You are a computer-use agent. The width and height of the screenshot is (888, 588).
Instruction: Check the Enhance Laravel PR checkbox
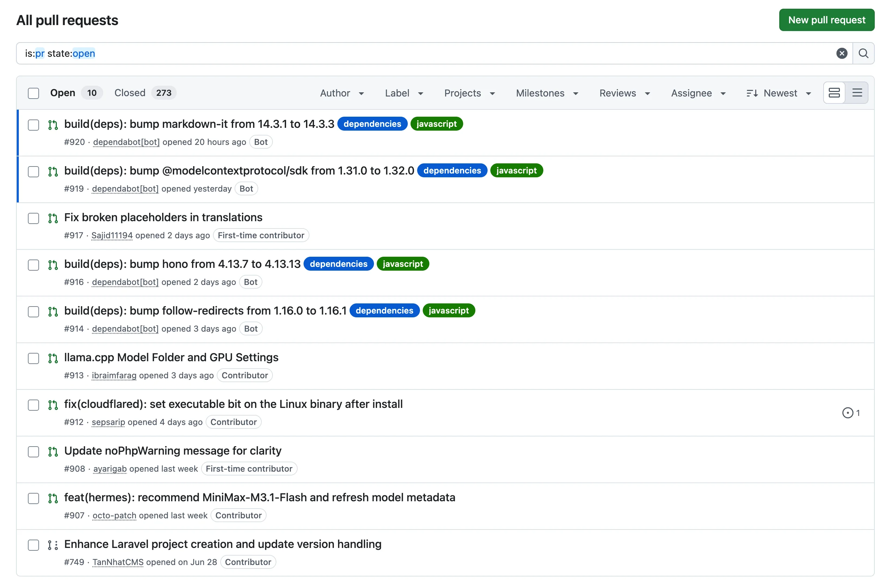33,545
